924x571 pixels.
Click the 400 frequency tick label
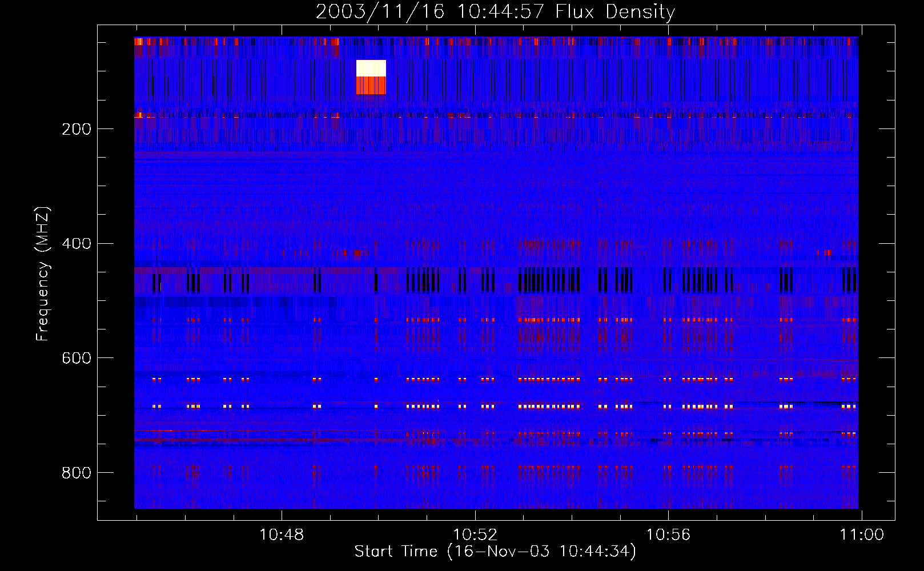(77, 244)
